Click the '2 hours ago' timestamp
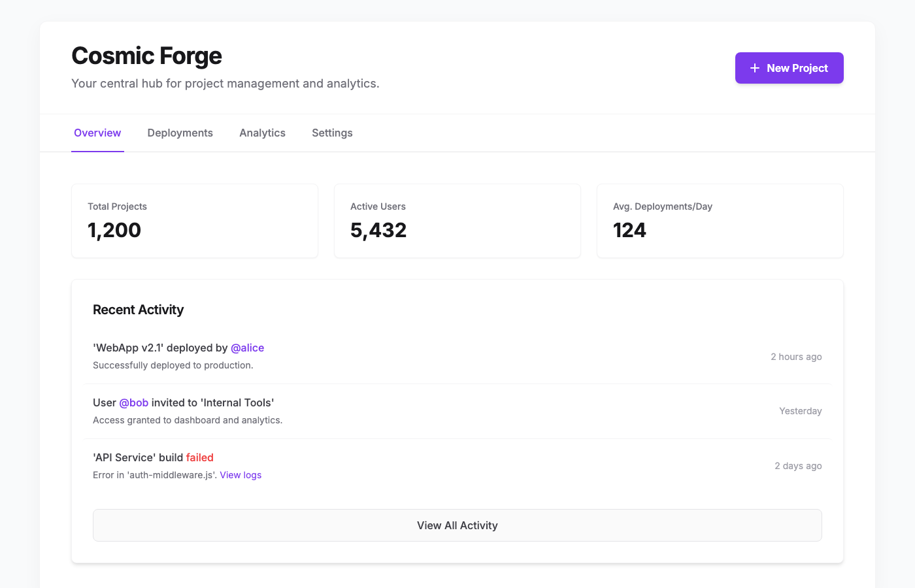915x588 pixels. coord(796,357)
